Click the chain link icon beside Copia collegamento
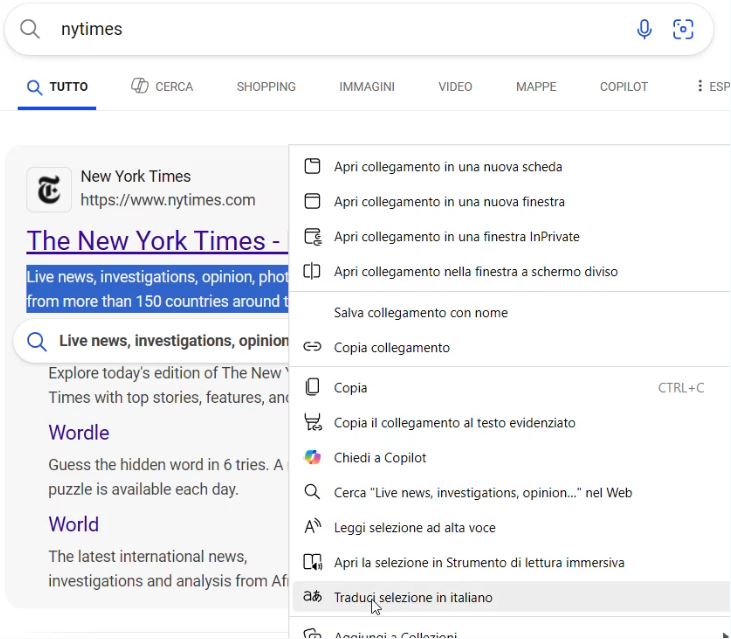The height and width of the screenshot is (639, 731). tap(312, 347)
